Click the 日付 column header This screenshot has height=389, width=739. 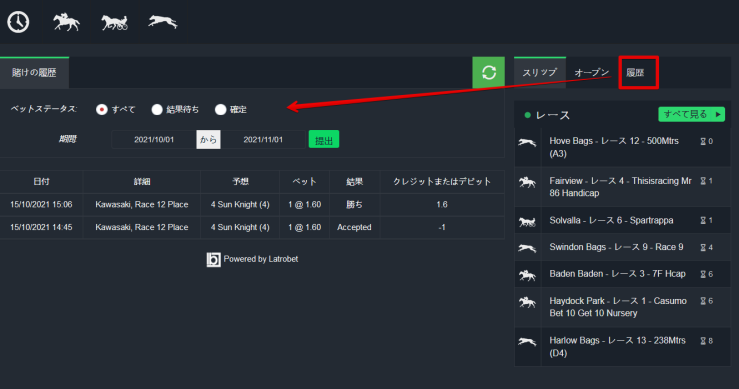tap(41, 182)
